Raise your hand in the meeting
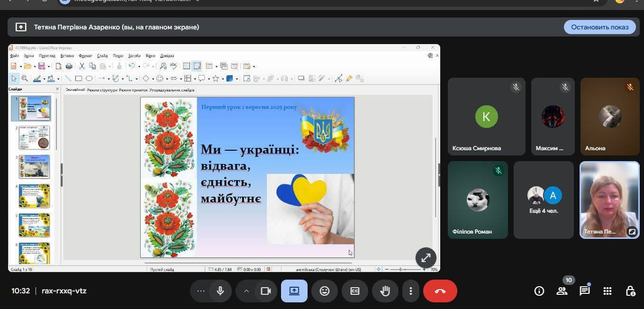 pos(385,291)
